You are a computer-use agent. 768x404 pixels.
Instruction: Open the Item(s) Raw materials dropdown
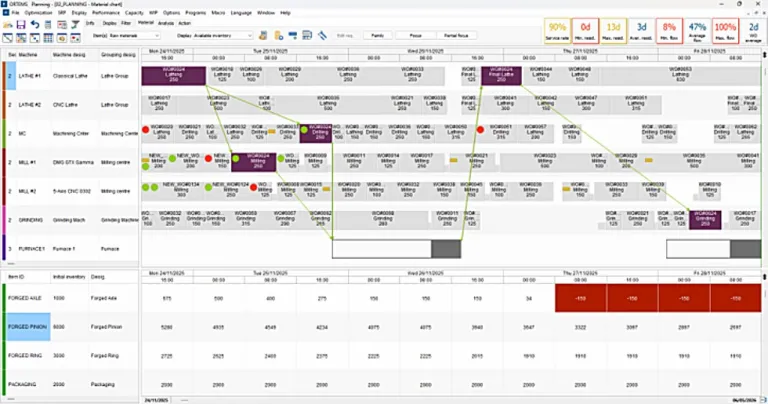tap(126, 36)
